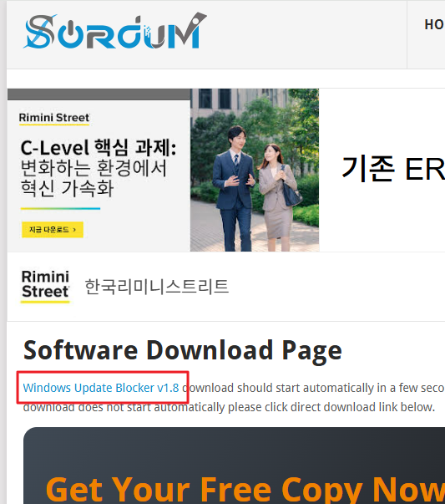Click the stacked Rimini Street logo below the ad
This screenshot has width=445, height=504.
[x=45, y=286]
